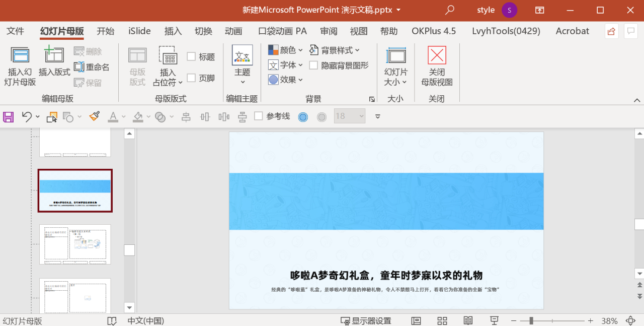Click language indicator 中文(中国)
The image size is (644, 326).
[x=146, y=321]
